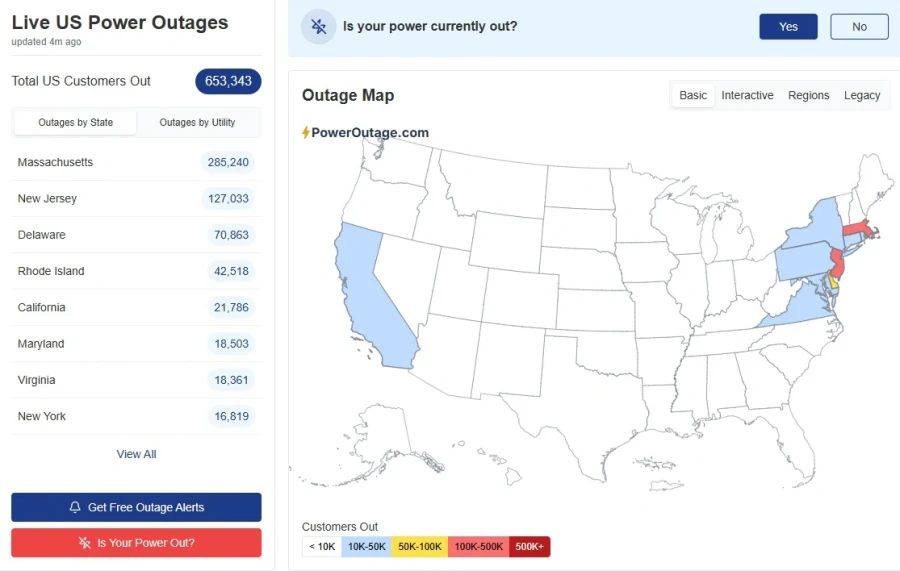Select the Legacy map tab
This screenshot has height=571, width=900.
862,96
